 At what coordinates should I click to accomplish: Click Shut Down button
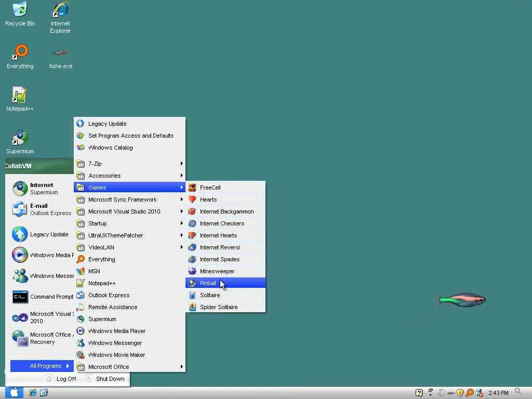(x=104, y=379)
